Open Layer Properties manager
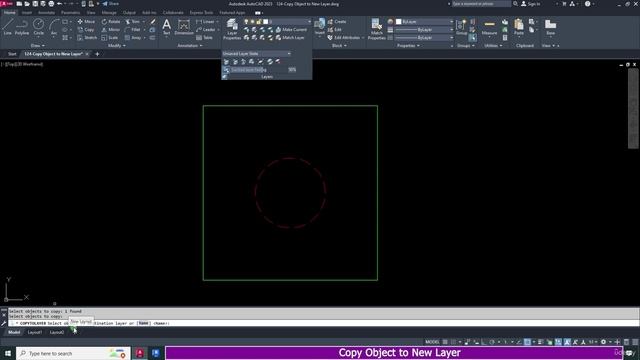The image size is (640, 360). tap(232, 29)
